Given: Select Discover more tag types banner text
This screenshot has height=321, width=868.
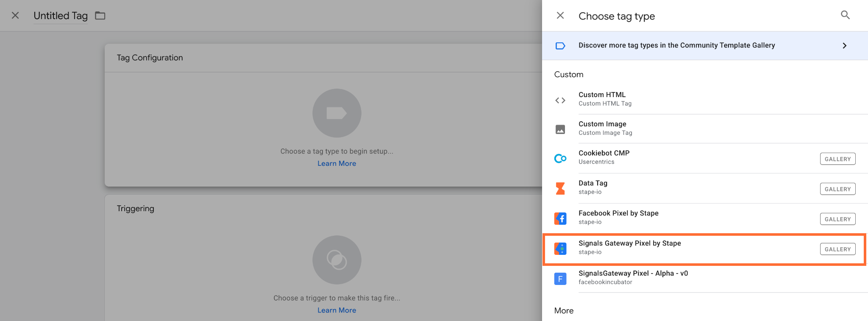Looking at the screenshot, I should click(676, 45).
